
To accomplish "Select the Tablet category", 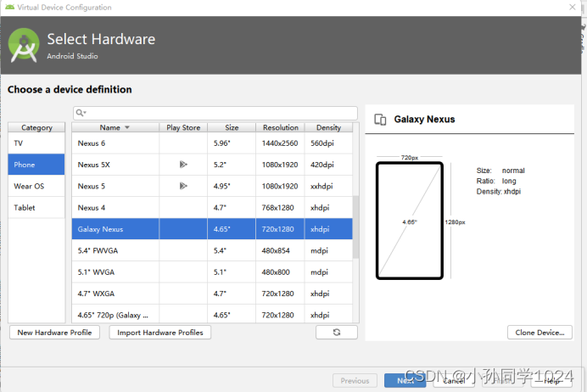I will 36,207.
